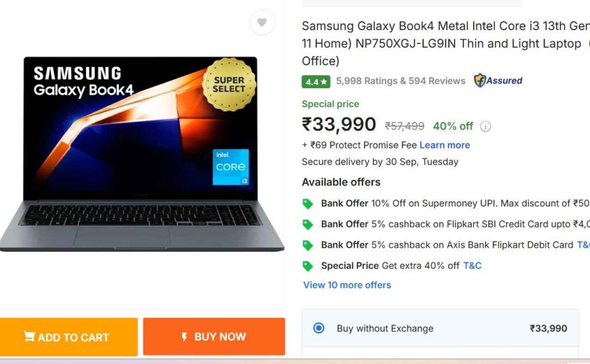590x364 pixels.
Task: Open T&C link for Special Price offer
Action: pyautogui.click(x=472, y=266)
